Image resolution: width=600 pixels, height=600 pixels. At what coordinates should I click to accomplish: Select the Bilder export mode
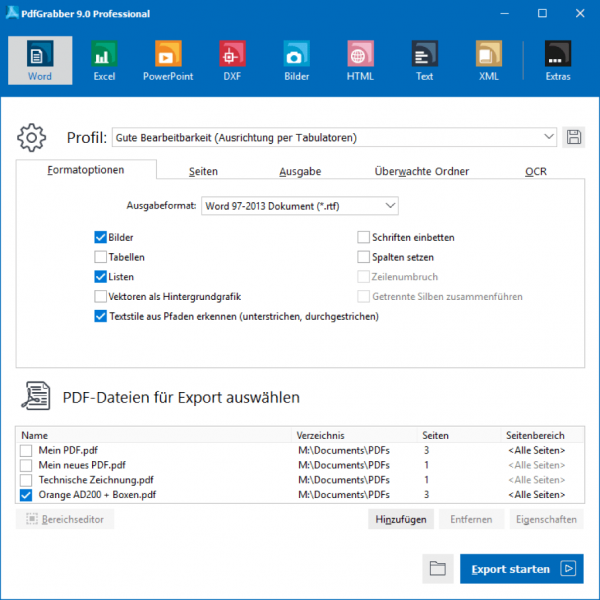(297, 60)
